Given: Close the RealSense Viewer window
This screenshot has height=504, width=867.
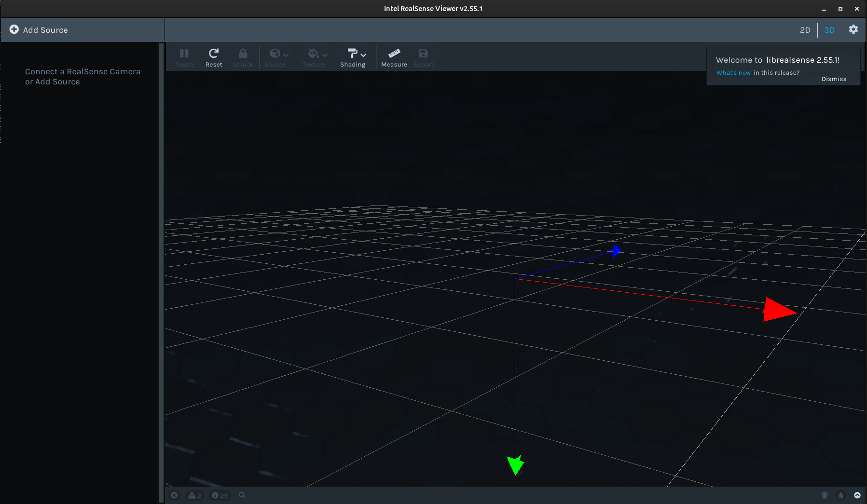Looking at the screenshot, I should 857,9.
